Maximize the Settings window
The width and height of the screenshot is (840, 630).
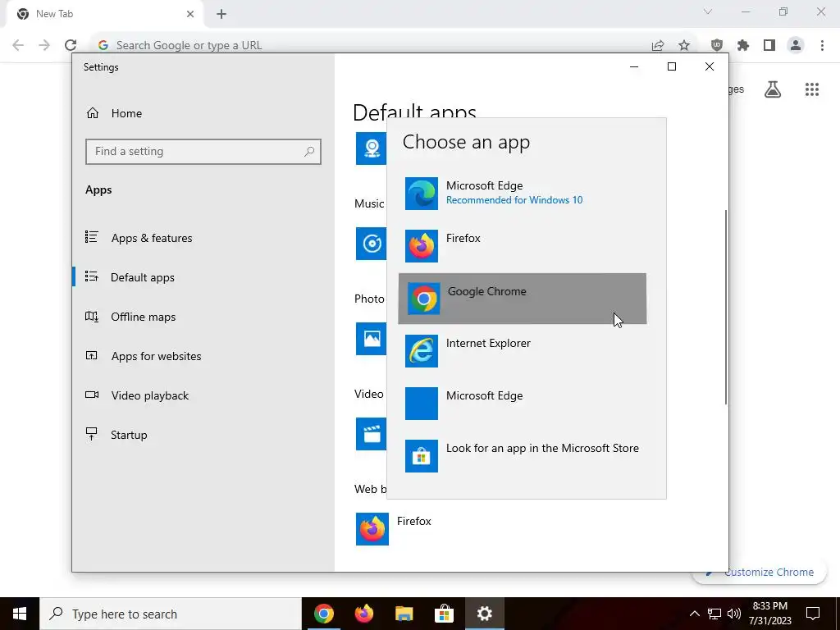click(672, 67)
